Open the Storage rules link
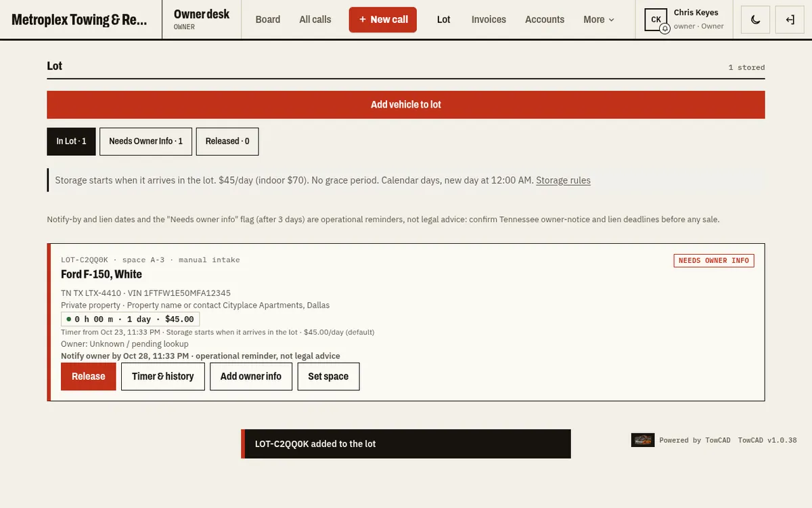The image size is (812, 508). 563,180
